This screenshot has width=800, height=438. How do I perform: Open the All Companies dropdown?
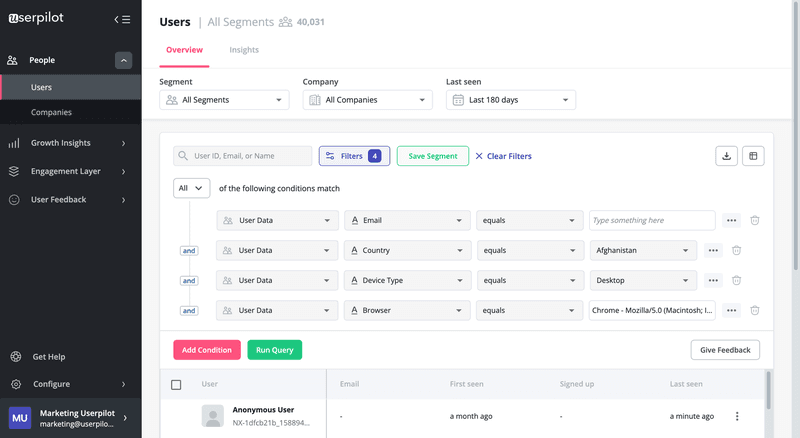[x=367, y=100]
